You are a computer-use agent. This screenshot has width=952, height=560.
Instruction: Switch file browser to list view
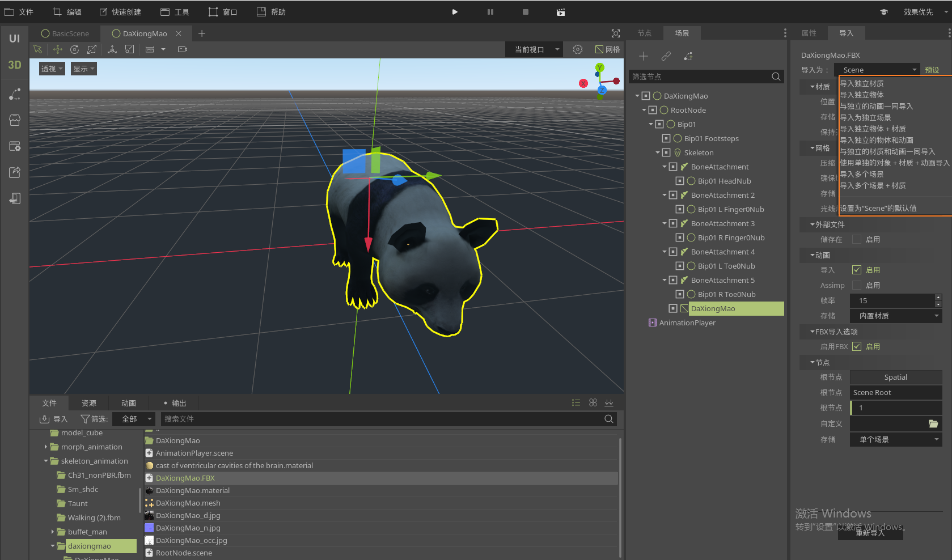pos(576,402)
